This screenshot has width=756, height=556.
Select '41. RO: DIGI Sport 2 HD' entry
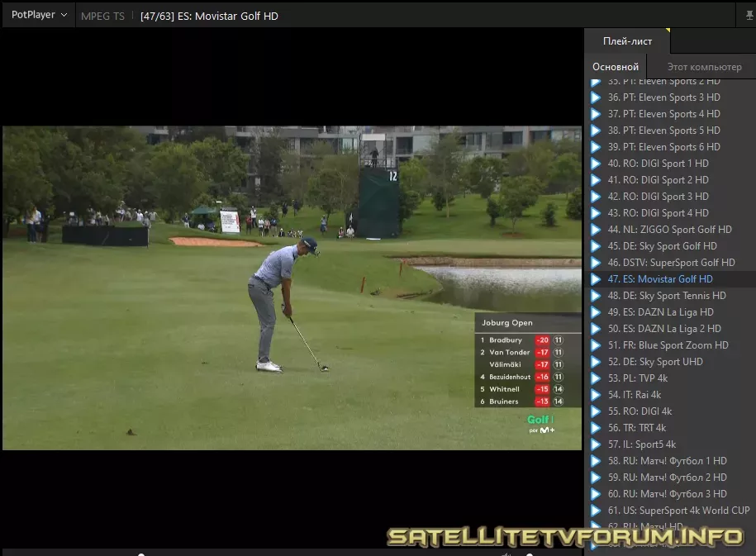coord(659,180)
